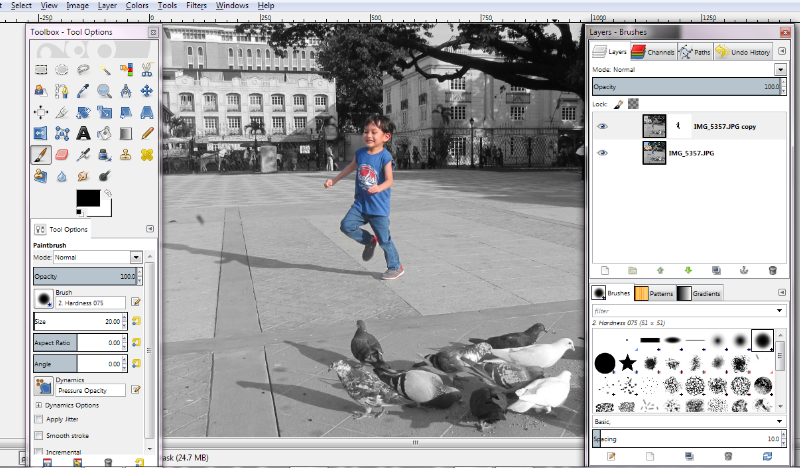Select the Alignment tool
The image size is (800, 468).
tap(41, 112)
